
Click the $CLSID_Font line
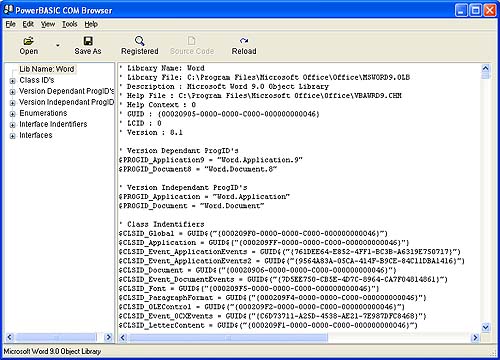coord(249,288)
